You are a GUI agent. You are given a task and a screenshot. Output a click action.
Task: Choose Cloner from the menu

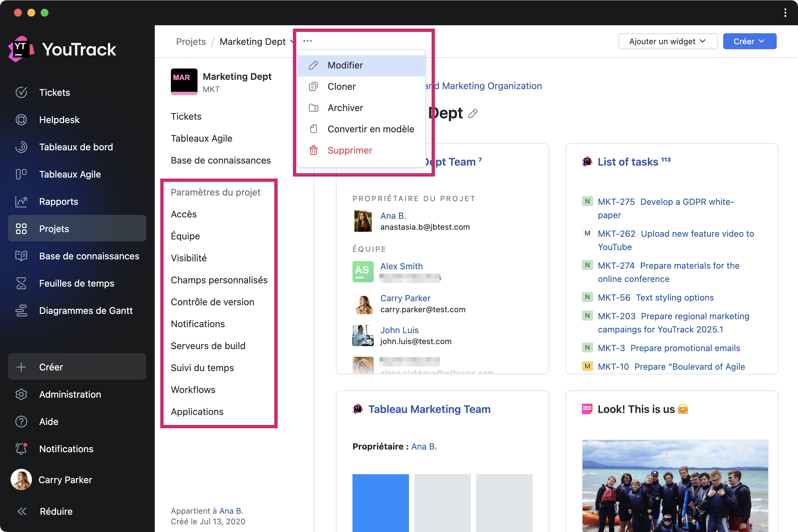point(361,86)
